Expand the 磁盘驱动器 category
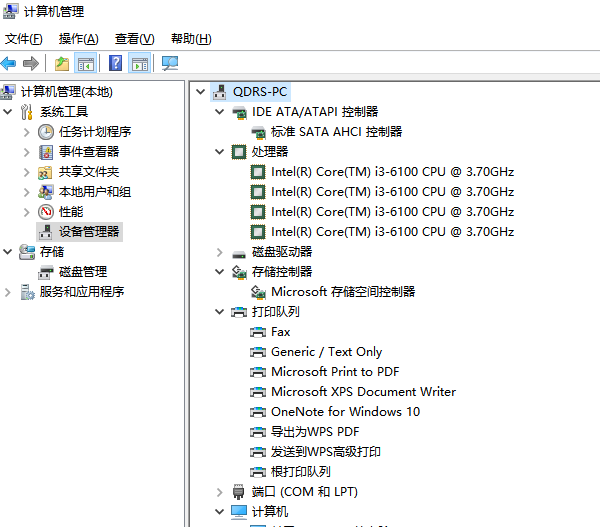The height and width of the screenshot is (527, 600). point(219,252)
